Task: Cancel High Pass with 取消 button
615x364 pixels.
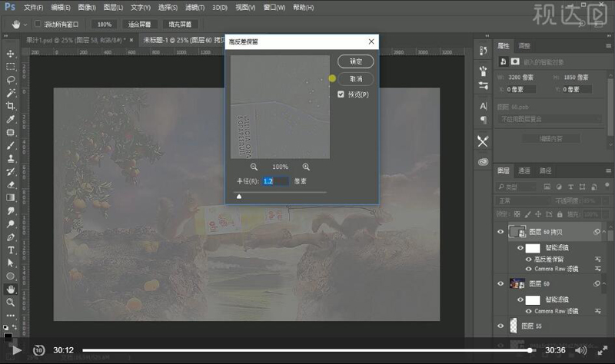Action: pos(356,79)
